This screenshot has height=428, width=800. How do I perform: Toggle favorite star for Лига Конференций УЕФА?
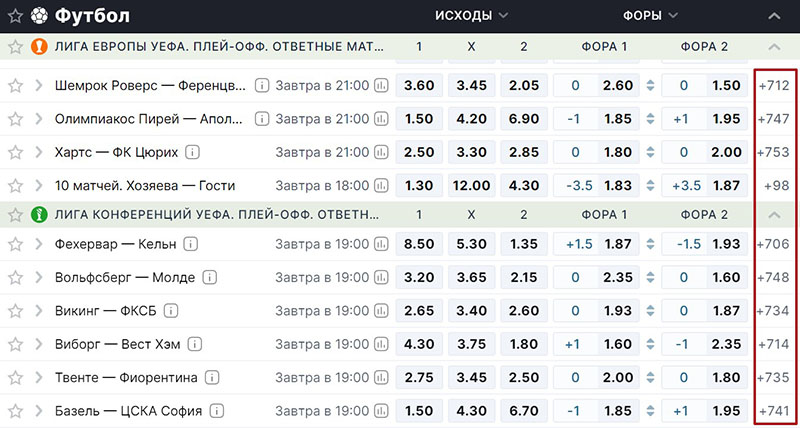(16, 215)
